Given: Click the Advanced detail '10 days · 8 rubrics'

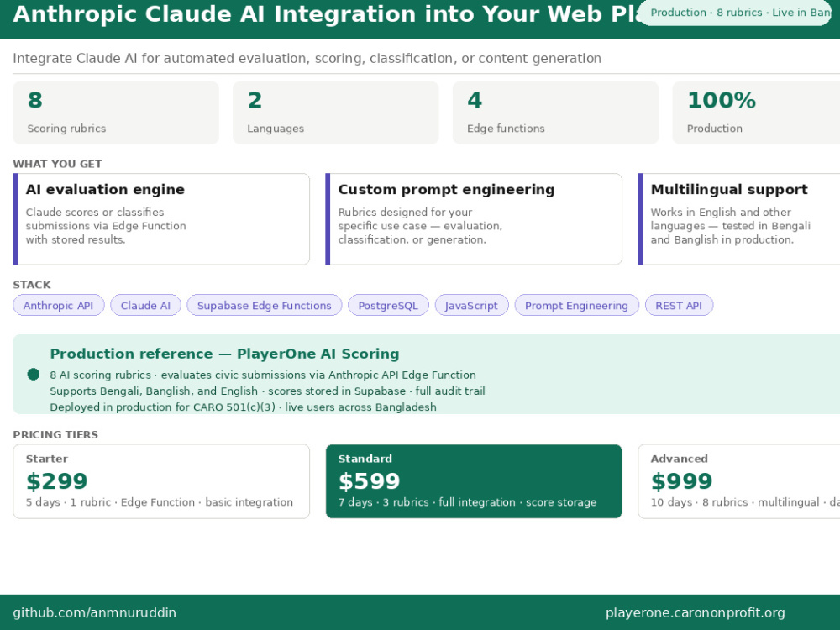Looking at the screenshot, I should [x=745, y=502].
